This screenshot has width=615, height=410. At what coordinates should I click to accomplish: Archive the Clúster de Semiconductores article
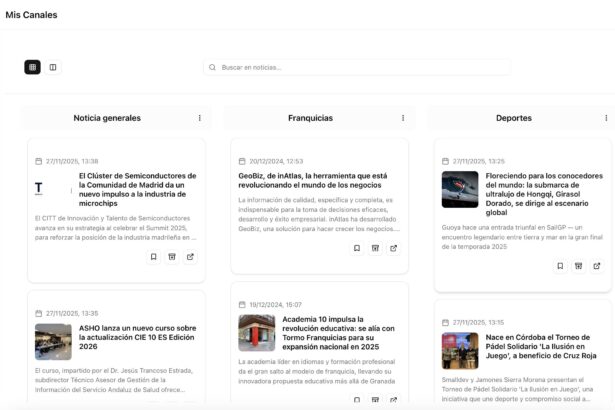click(172, 257)
